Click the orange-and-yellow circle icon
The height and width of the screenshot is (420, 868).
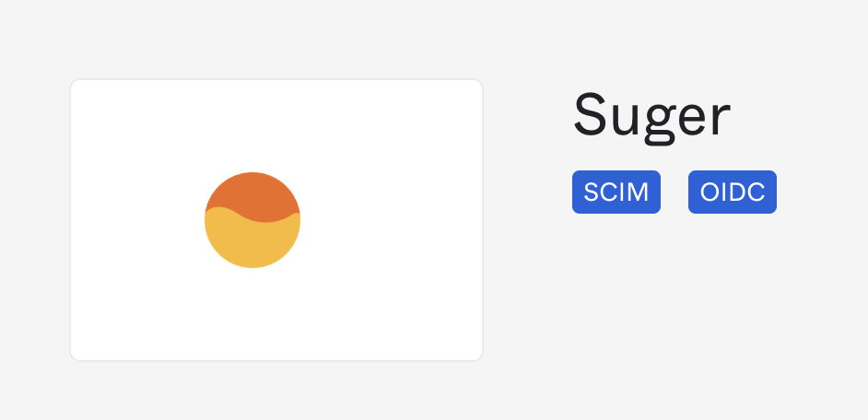coord(252,220)
